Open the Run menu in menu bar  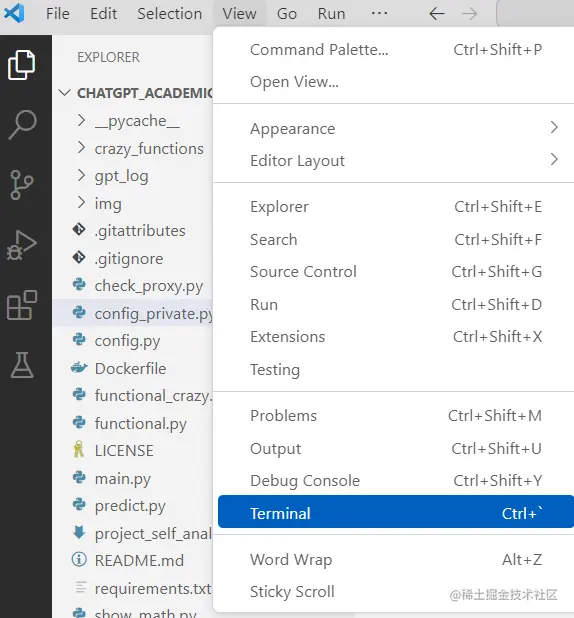click(331, 14)
